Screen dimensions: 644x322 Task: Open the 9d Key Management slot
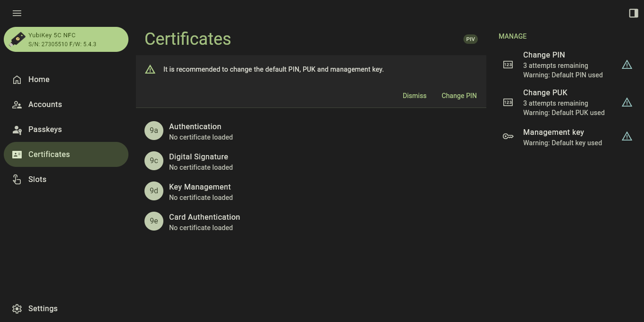coord(200,191)
